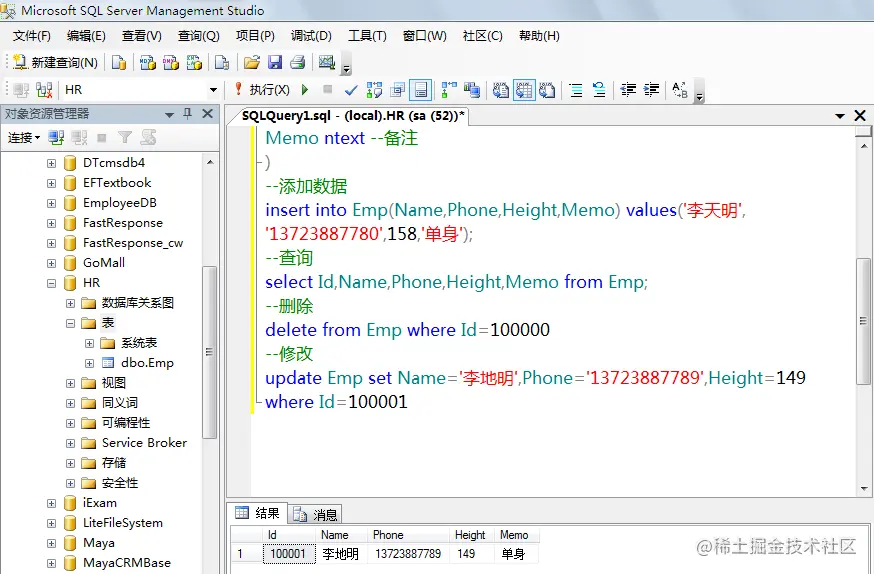Screen dimensions: 874x574
Task: Click the Analysis Services MDX Query icon
Action: click(x=148, y=62)
